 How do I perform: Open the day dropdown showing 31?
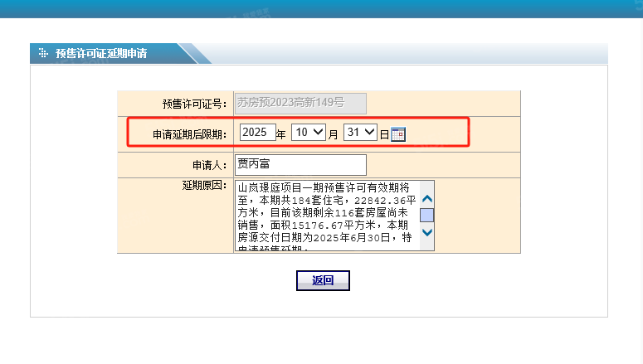point(360,133)
